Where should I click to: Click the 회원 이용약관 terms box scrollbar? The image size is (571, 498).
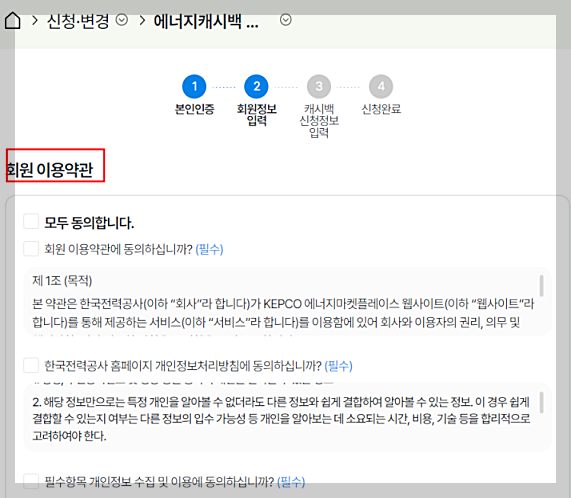tap(542, 286)
